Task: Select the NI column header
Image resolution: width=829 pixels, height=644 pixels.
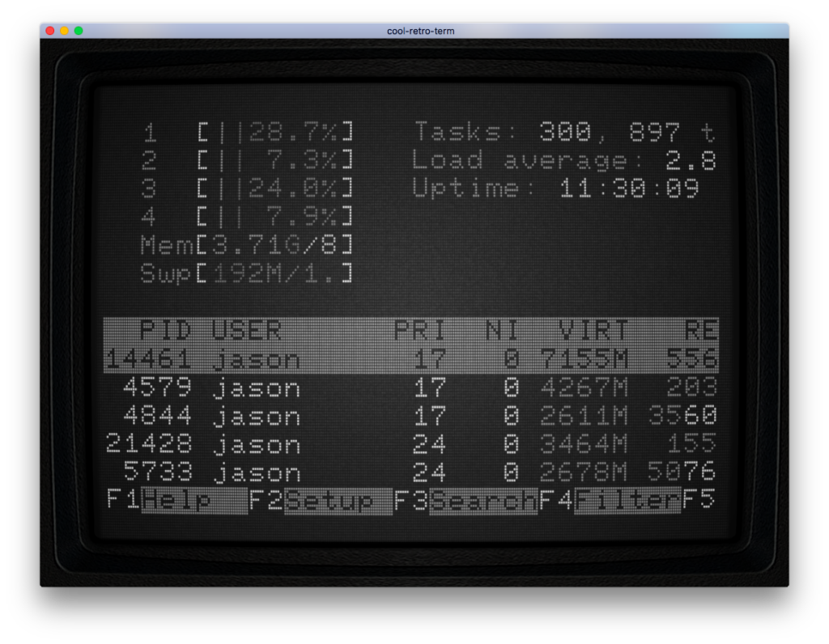Action: [502, 331]
